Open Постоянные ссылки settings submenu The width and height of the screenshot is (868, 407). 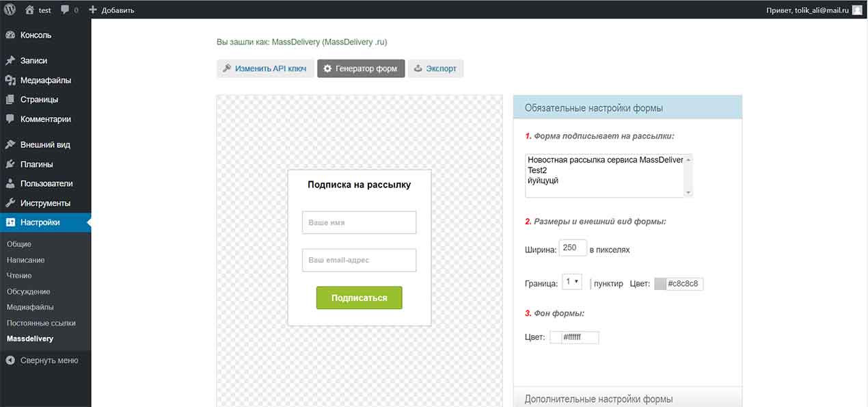[x=41, y=323]
